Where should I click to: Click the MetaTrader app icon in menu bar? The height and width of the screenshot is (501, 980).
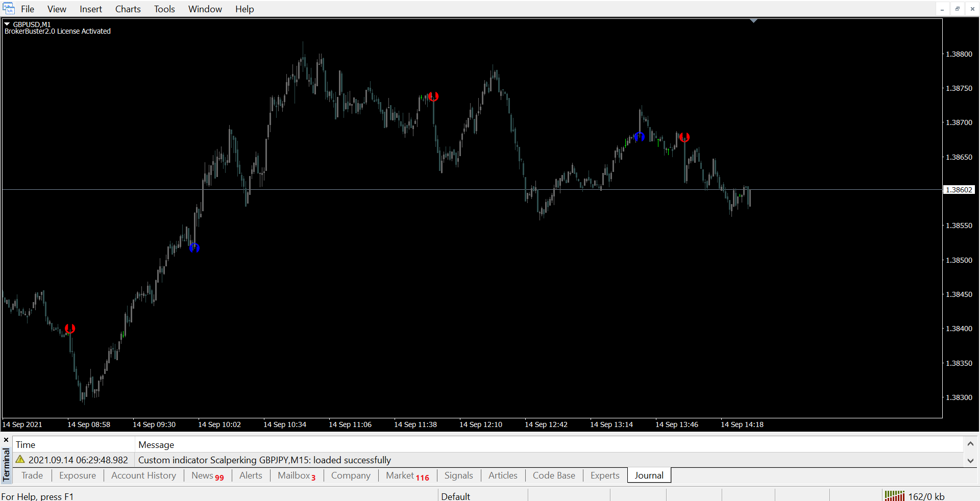click(9, 9)
